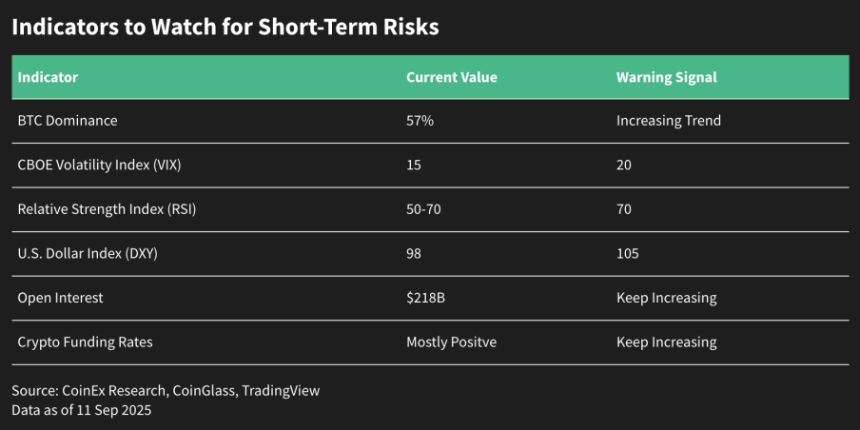Click the 57% BTC Dominance value

coord(420,121)
